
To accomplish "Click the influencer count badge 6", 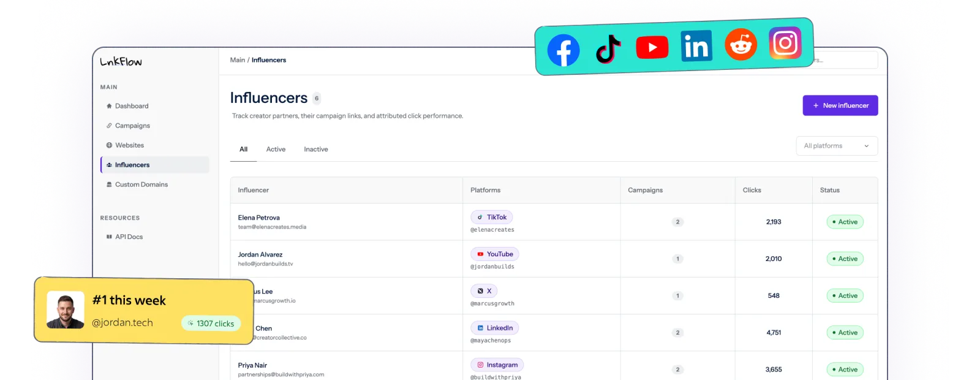I will tap(317, 98).
